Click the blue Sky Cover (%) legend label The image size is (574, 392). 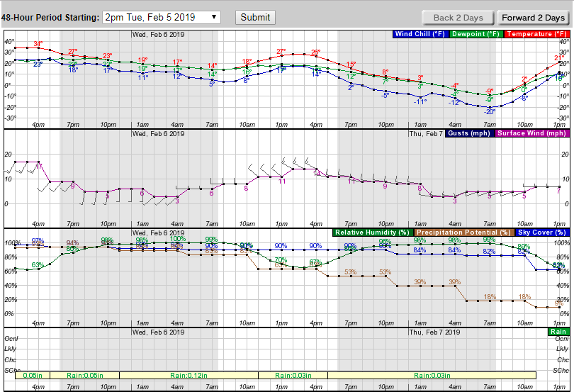(542, 233)
